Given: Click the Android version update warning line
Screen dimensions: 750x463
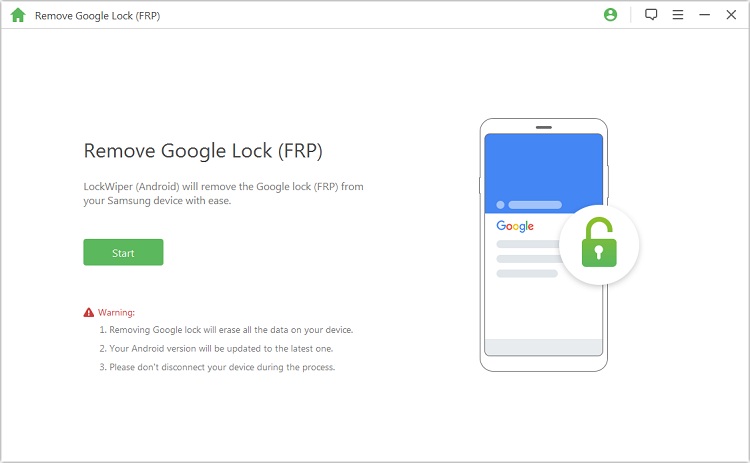Looking at the screenshot, I should point(215,349).
